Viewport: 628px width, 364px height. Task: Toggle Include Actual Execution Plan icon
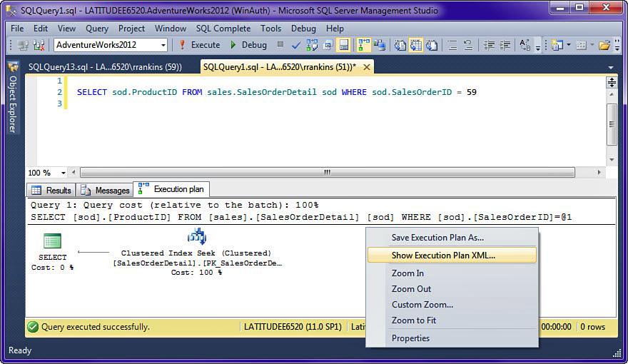[x=364, y=45]
